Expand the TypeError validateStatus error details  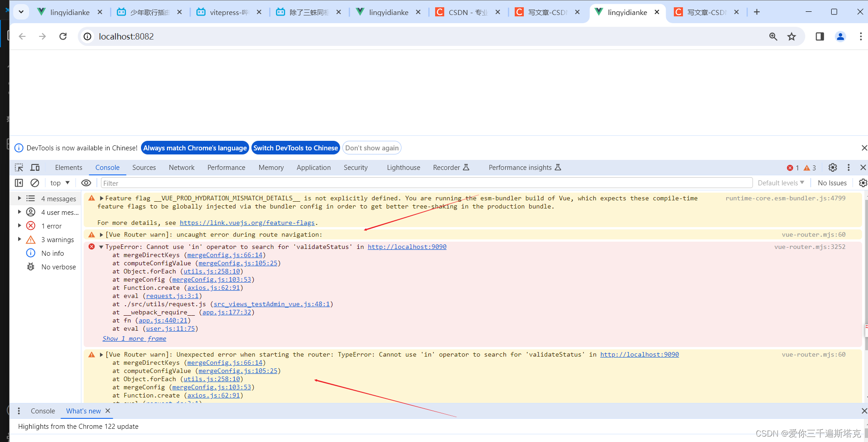[x=100, y=247]
